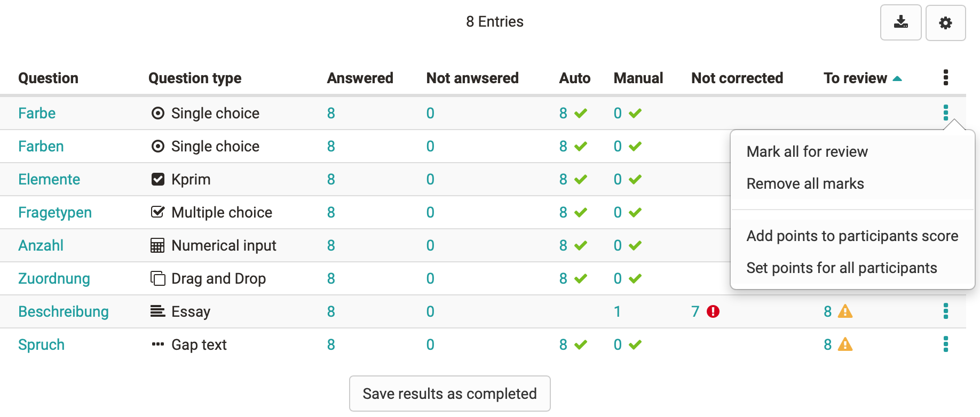The height and width of the screenshot is (417, 980).
Task: Choose Remove all marks
Action: pyautogui.click(x=805, y=184)
